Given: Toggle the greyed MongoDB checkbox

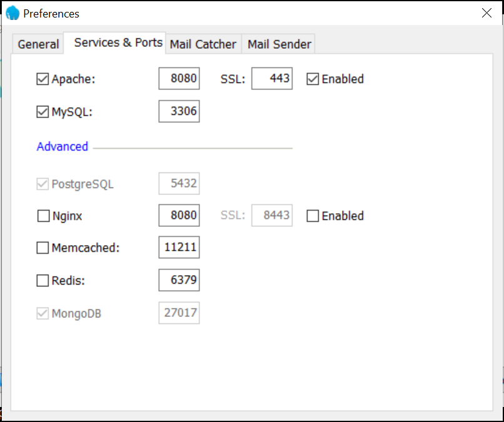Looking at the screenshot, I should pyautogui.click(x=43, y=313).
